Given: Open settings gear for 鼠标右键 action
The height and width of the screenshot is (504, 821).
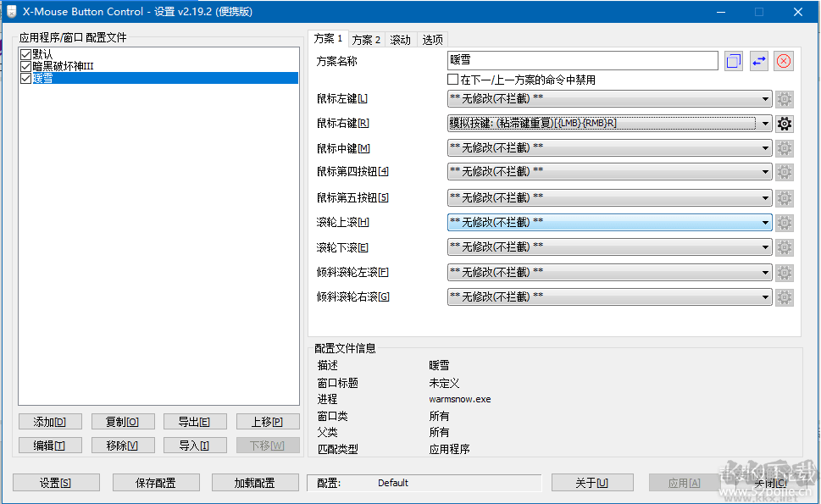Looking at the screenshot, I should click(x=784, y=123).
